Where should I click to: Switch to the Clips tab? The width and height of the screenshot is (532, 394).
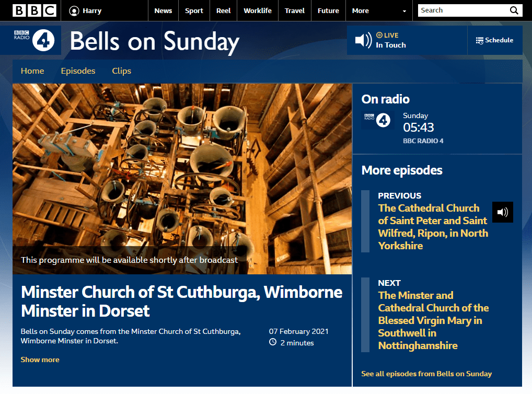coord(121,71)
